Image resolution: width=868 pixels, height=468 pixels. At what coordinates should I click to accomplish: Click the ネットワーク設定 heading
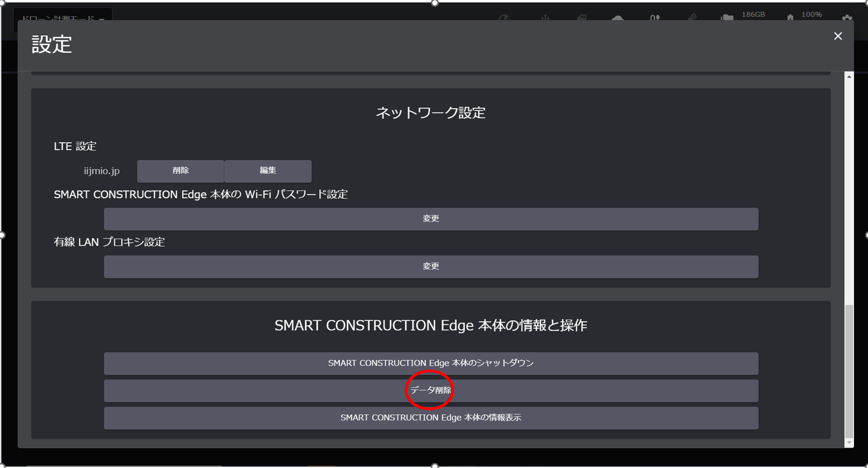(430, 113)
